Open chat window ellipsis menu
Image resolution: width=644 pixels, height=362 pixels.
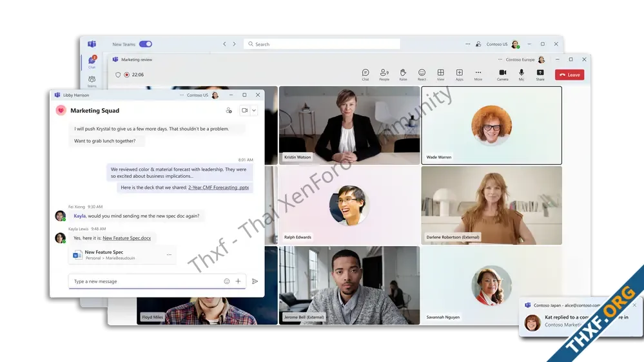[182, 95]
